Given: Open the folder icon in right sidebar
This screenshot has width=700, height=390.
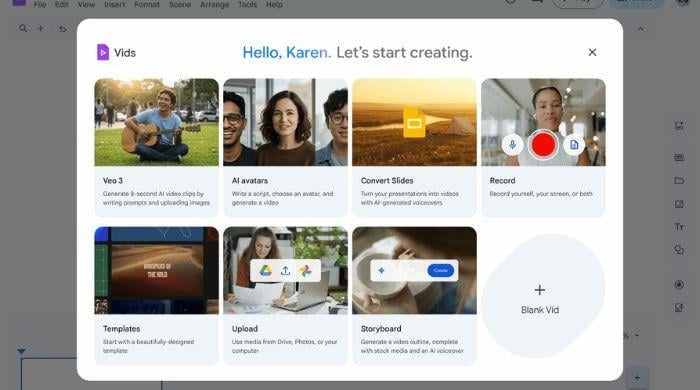Looking at the screenshot, I should 679,180.
